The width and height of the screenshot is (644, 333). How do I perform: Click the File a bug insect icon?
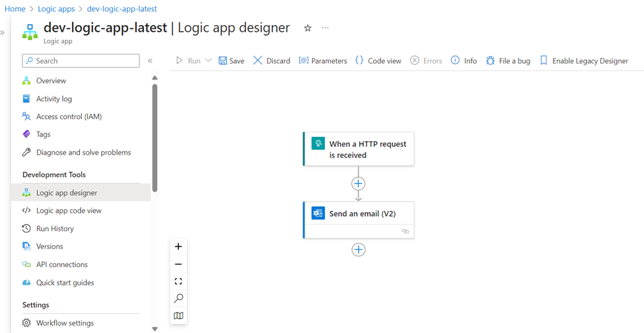point(490,61)
